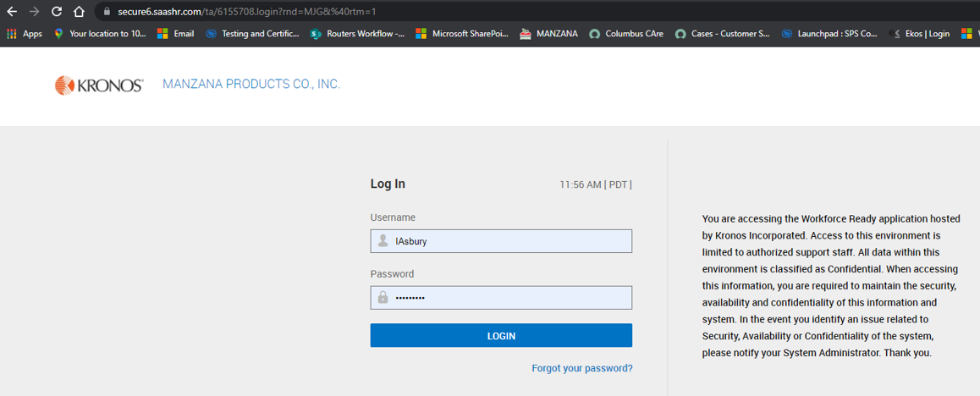
Task: Click the browser forward arrow
Action: pos(35,12)
